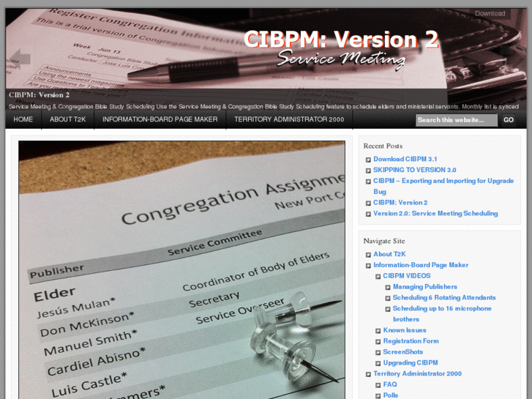Open the ScreenShots page
This screenshot has height=399, width=532.
[402, 352]
